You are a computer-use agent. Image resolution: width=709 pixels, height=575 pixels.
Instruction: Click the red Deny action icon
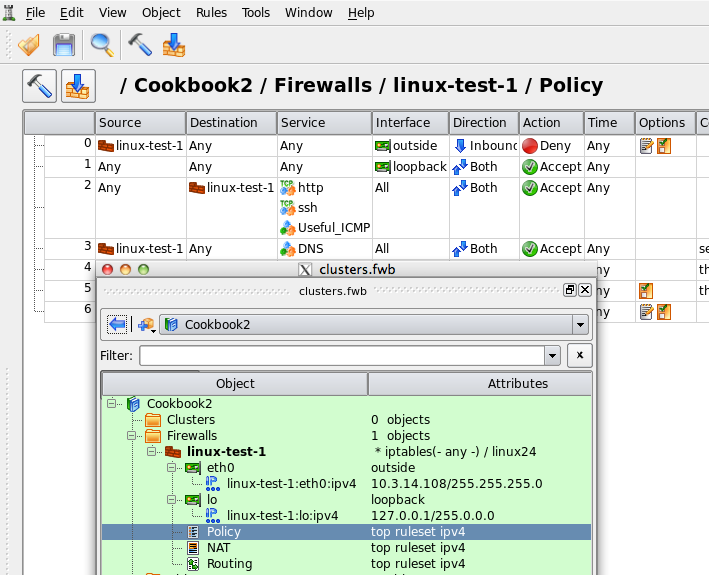(529, 146)
